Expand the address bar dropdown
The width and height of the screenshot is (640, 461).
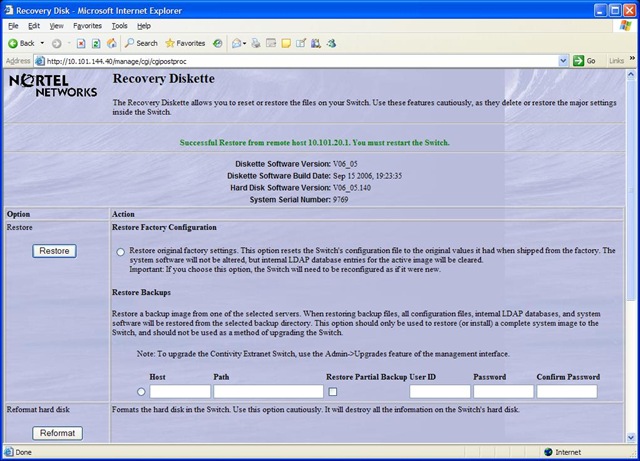[x=563, y=61]
